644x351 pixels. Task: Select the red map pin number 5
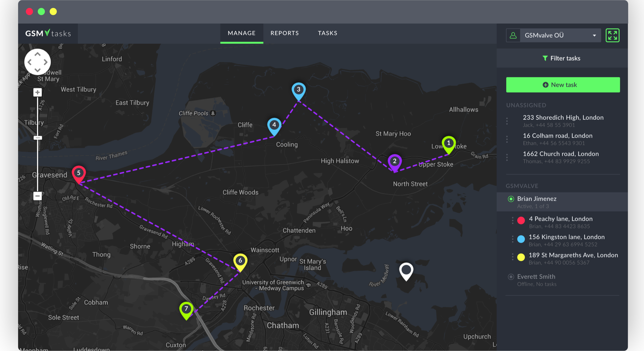tap(78, 173)
